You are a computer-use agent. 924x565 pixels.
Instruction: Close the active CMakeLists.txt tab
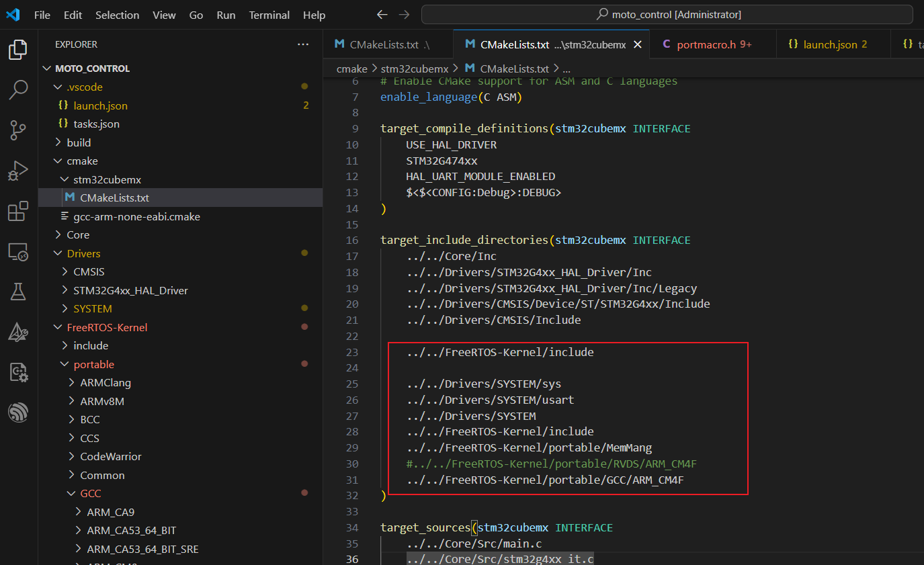637,44
